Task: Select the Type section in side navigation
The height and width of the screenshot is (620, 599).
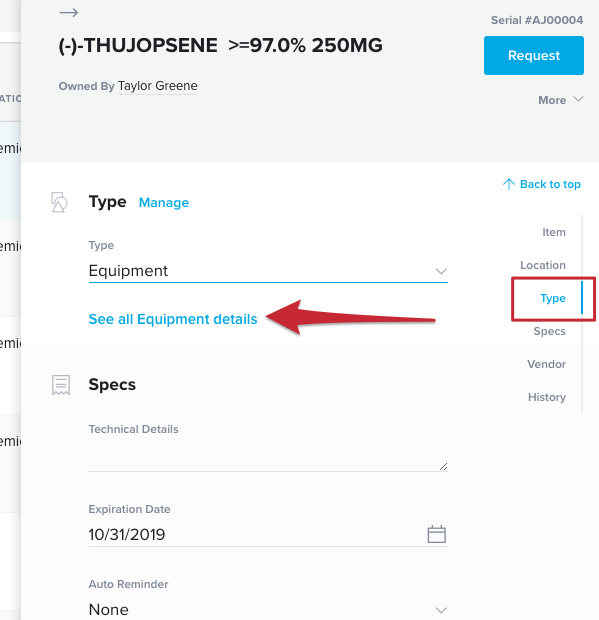Action: click(x=553, y=298)
